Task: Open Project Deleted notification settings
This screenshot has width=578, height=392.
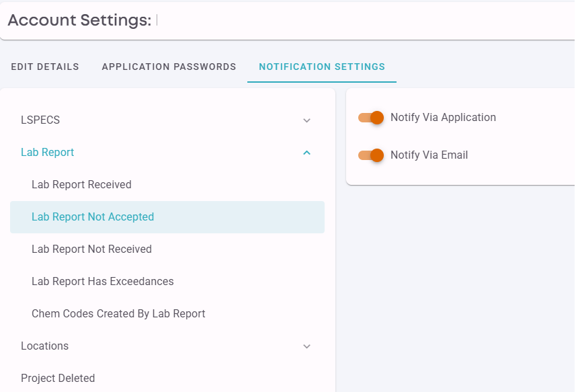Action: point(167,378)
